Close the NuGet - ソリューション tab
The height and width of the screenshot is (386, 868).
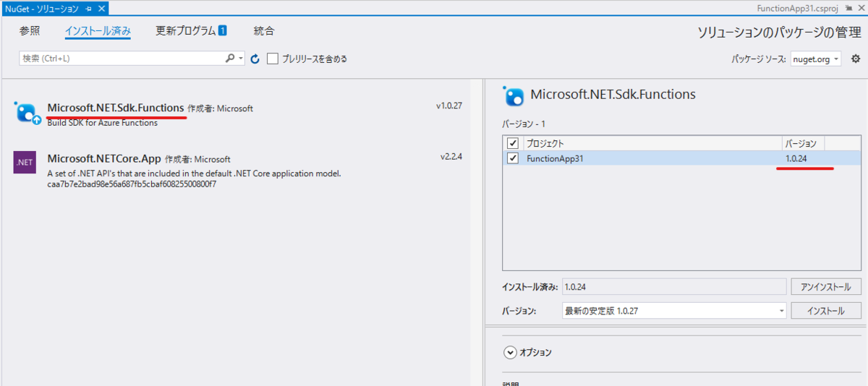102,7
